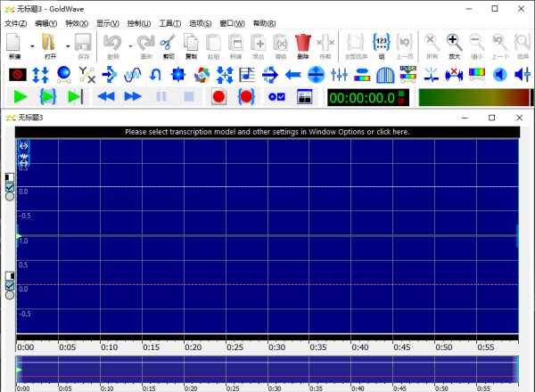Click the blue fast forward button
535x392 pixels.
(x=133, y=97)
